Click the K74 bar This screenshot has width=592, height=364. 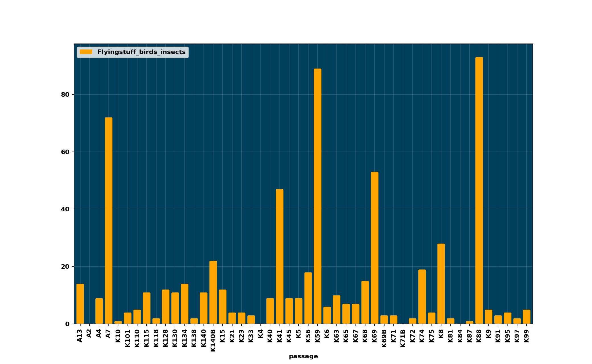[x=422, y=297]
